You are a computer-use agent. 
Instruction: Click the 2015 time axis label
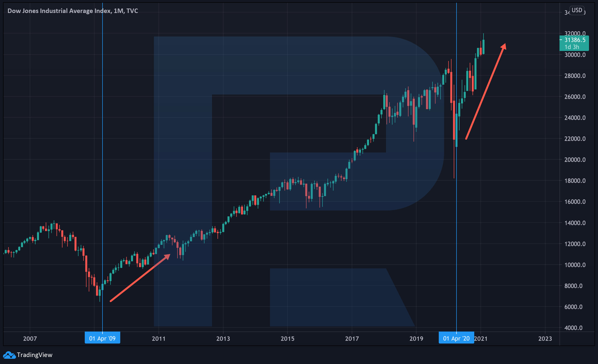coord(287,339)
